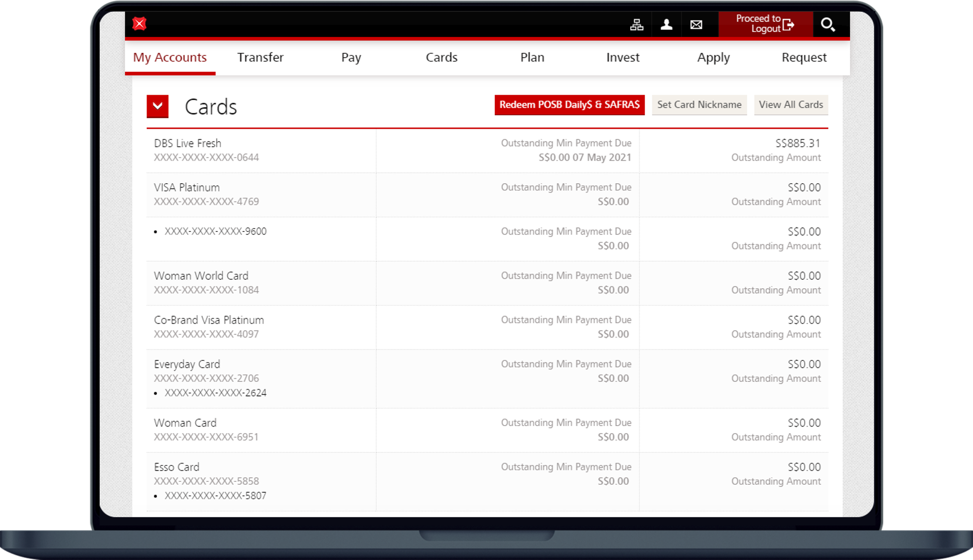Open the Transfer menu
Image resolution: width=973 pixels, height=560 pixels.
260,57
